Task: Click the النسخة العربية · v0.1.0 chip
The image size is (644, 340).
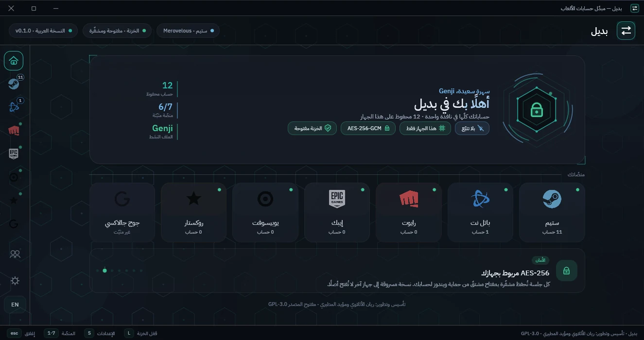Action: (x=43, y=31)
